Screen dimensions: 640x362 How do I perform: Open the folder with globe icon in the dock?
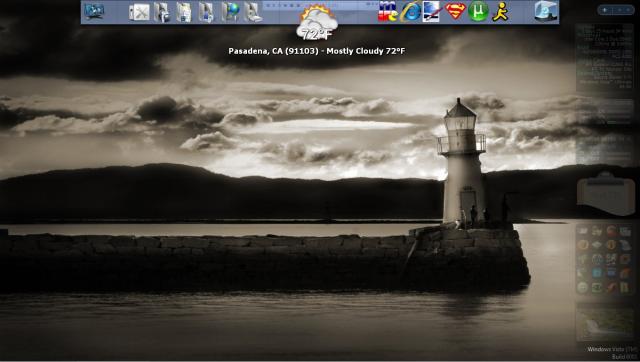coord(230,12)
